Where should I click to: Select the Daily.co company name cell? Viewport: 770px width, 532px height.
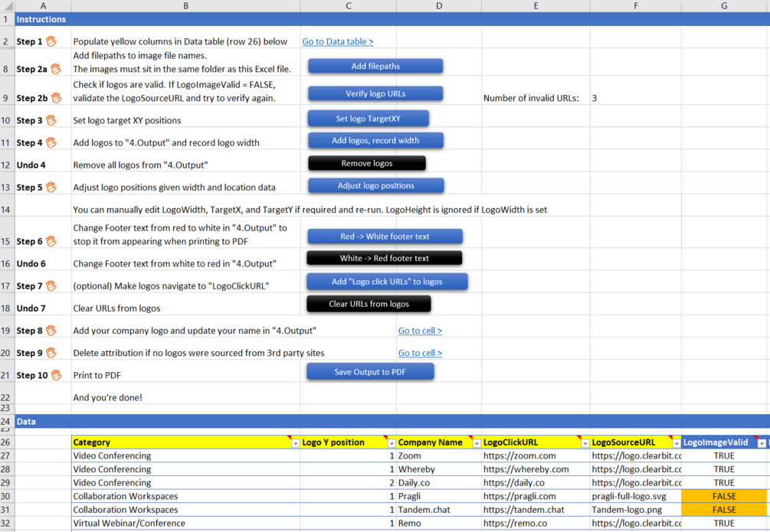click(x=438, y=483)
